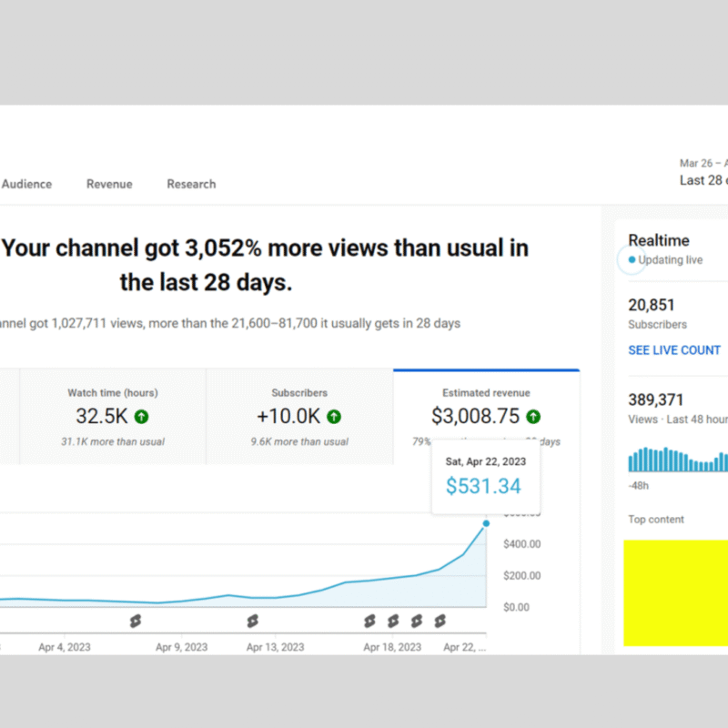Screen dimensions: 728x728
Task: Click the blue Updating live indicator dot
Action: click(x=632, y=260)
